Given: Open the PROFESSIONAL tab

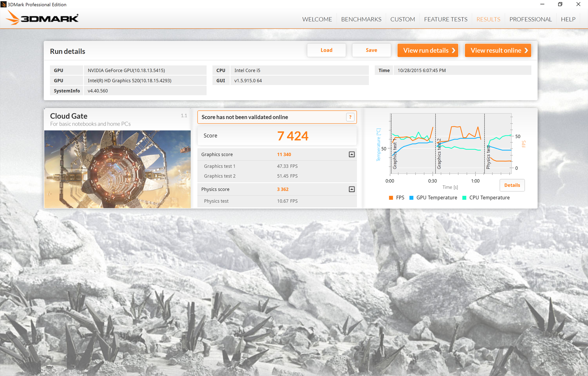Looking at the screenshot, I should pyautogui.click(x=531, y=19).
